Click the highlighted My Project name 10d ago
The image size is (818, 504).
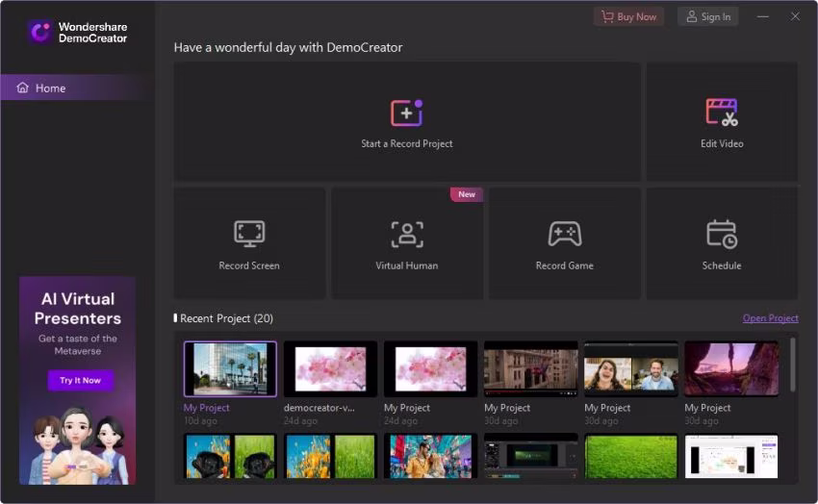click(206, 408)
